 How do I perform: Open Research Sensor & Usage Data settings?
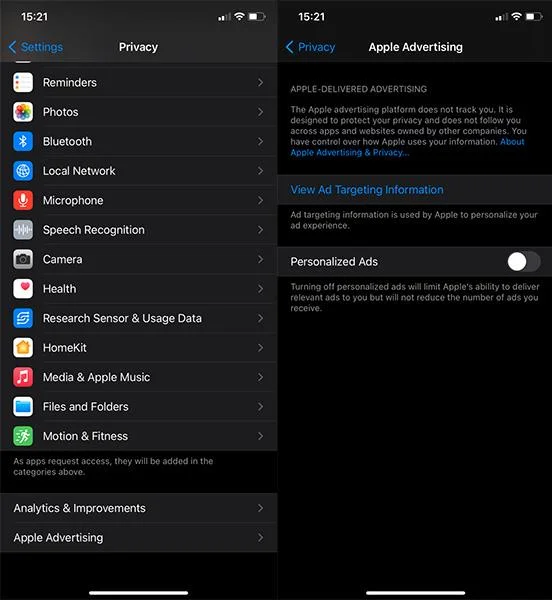pos(138,318)
